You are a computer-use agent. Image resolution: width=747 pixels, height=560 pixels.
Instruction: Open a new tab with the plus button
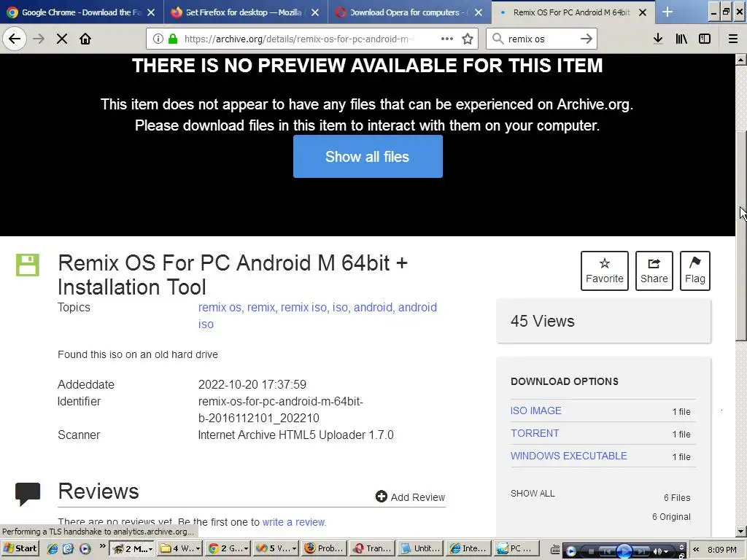(x=667, y=12)
